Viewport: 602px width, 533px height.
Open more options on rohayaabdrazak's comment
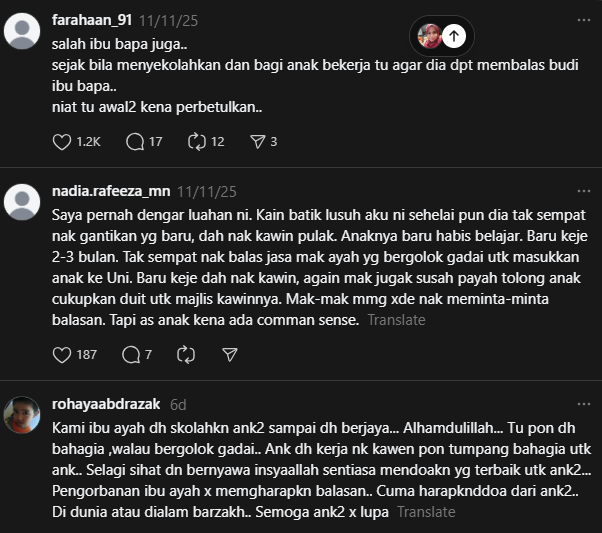[x=584, y=404]
